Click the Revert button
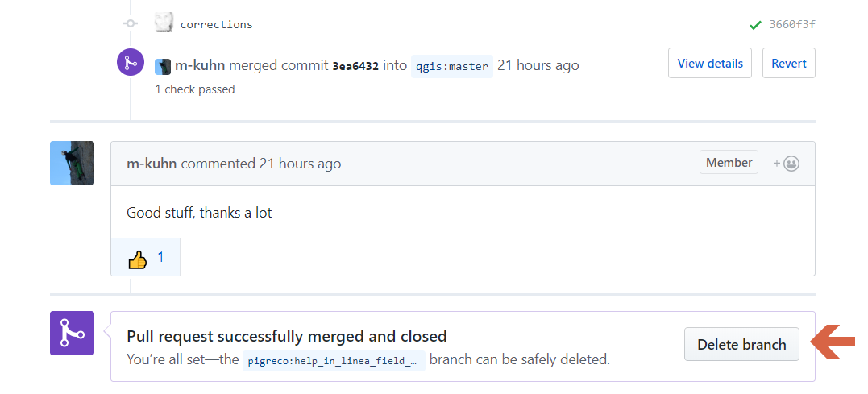 [789, 64]
